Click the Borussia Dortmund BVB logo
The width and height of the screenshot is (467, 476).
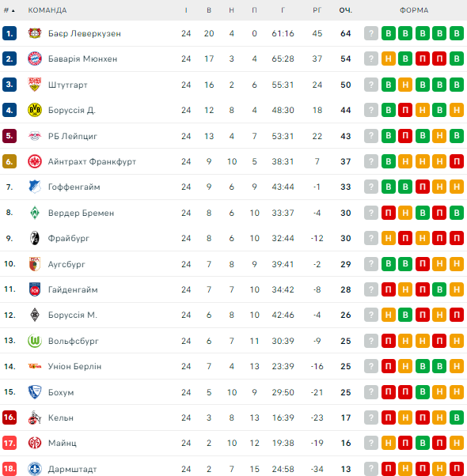(x=35, y=110)
